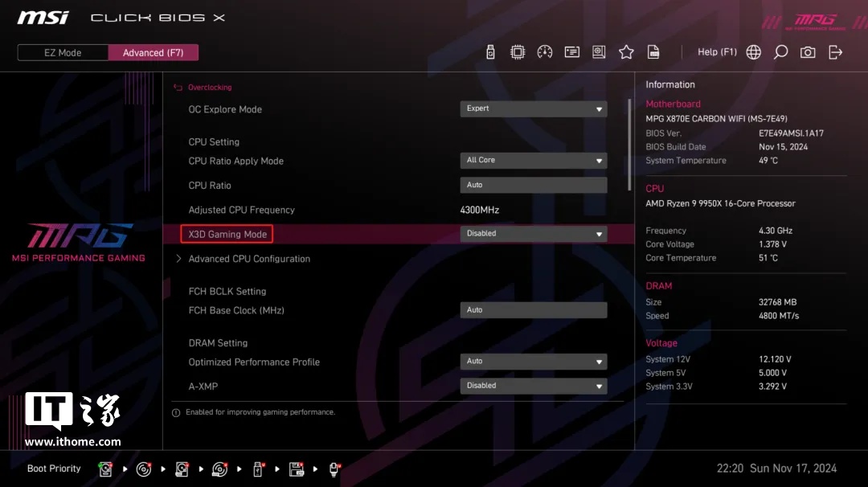The image size is (868, 487).
Task: Change language with the globe icon
Action: point(753,52)
